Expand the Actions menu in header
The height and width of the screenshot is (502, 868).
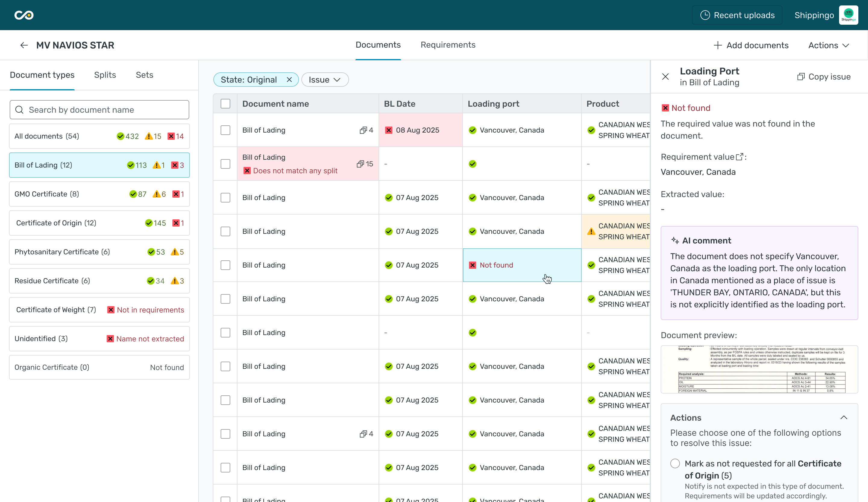[829, 45]
